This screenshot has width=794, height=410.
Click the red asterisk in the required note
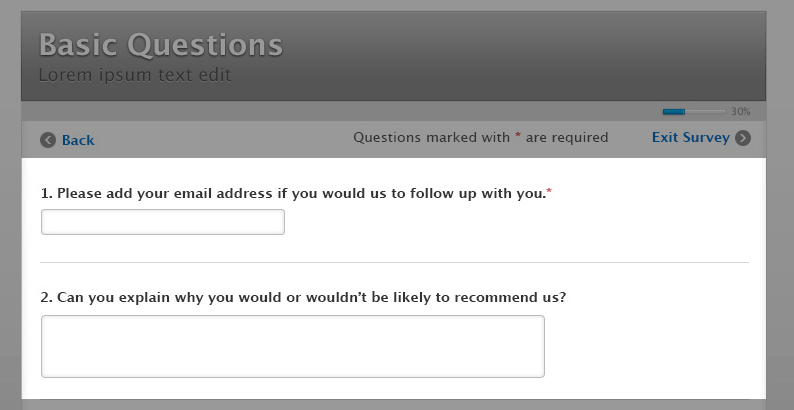[x=518, y=137]
